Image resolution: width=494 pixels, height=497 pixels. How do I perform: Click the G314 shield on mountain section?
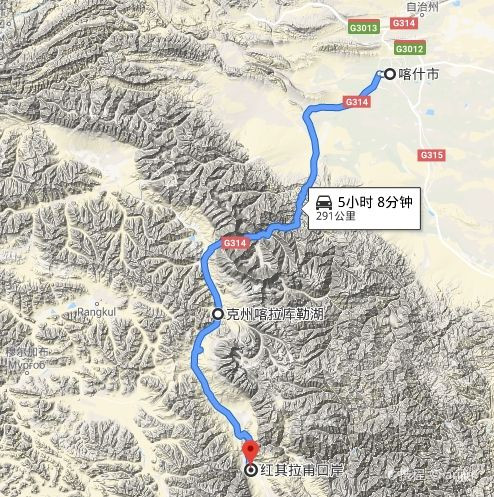click(x=235, y=243)
